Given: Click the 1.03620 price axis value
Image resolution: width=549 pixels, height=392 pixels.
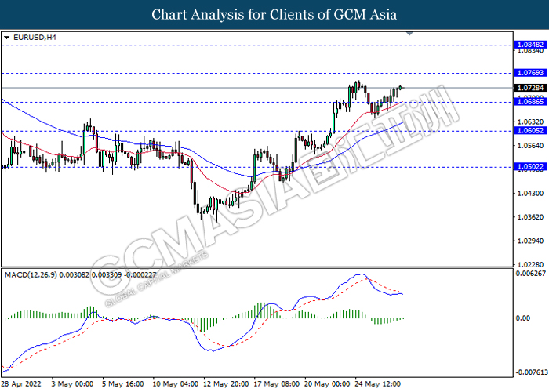Looking at the screenshot, I should (x=530, y=217).
